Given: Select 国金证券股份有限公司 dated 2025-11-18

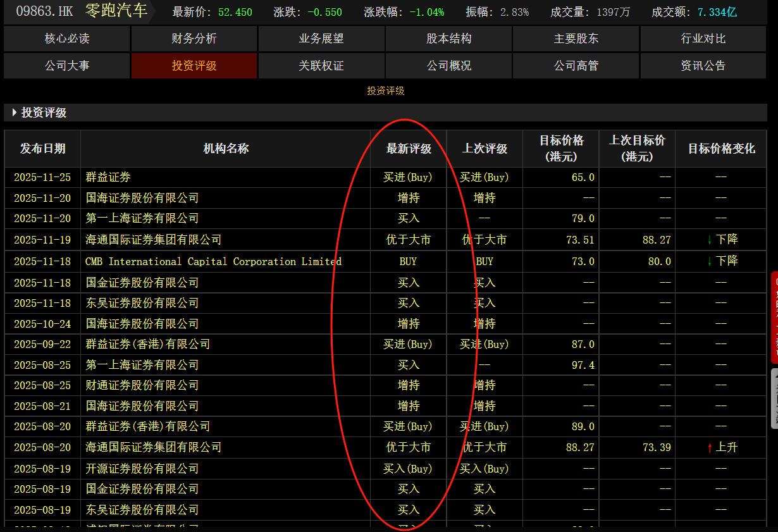Looking at the screenshot, I should (x=386, y=282).
